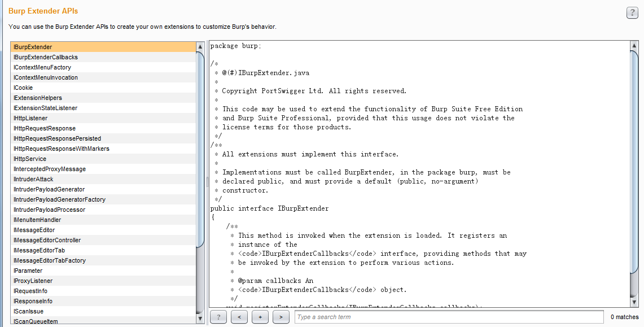Select IResponseInfo in the list
This screenshot has height=327, width=644.
pos(103,301)
